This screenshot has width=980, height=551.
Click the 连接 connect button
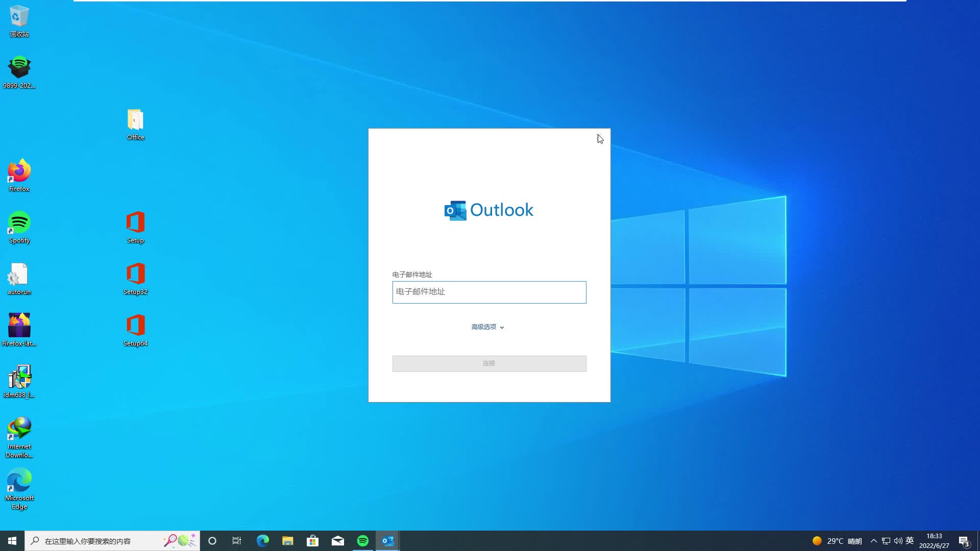point(488,363)
